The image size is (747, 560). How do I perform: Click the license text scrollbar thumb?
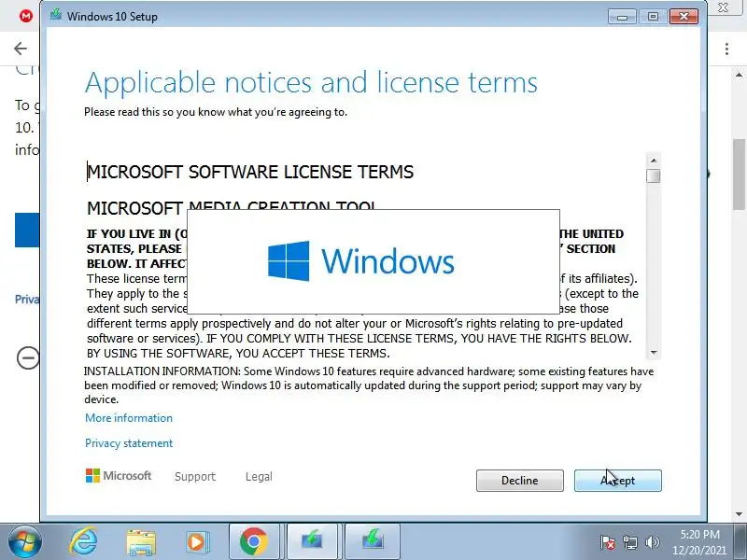coord(654,175)
